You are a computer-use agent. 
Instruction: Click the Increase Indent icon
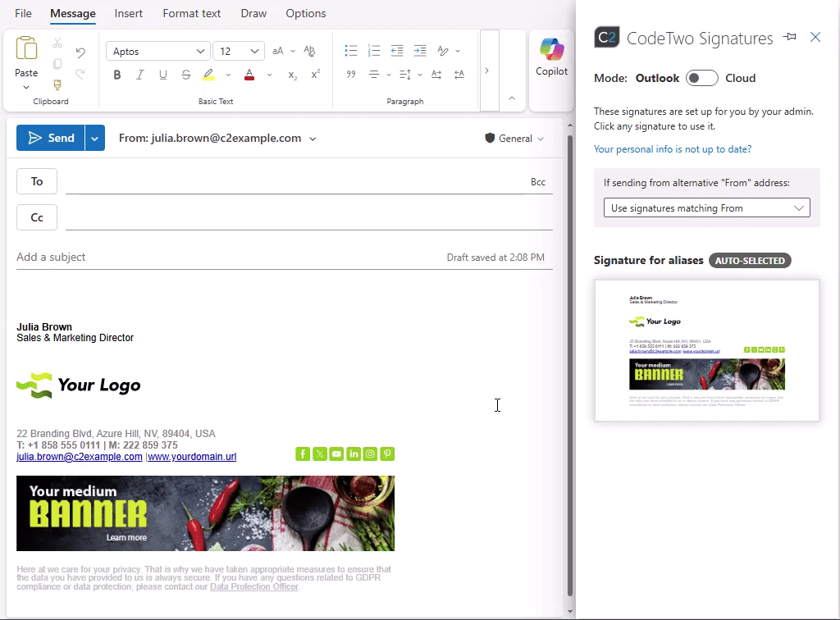420,51
